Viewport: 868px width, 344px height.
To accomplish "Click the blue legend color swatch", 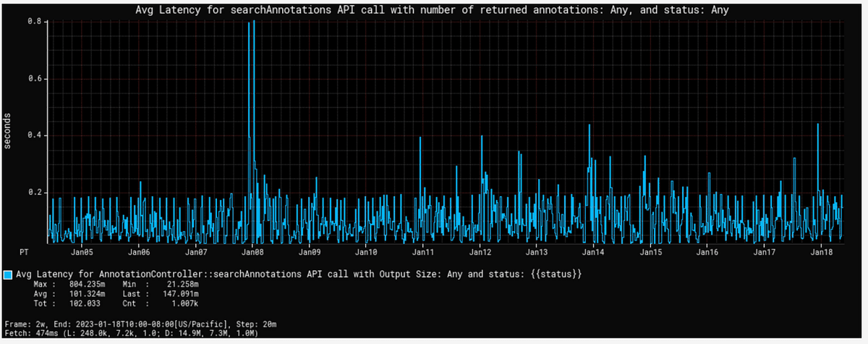I will pos(8,274).
